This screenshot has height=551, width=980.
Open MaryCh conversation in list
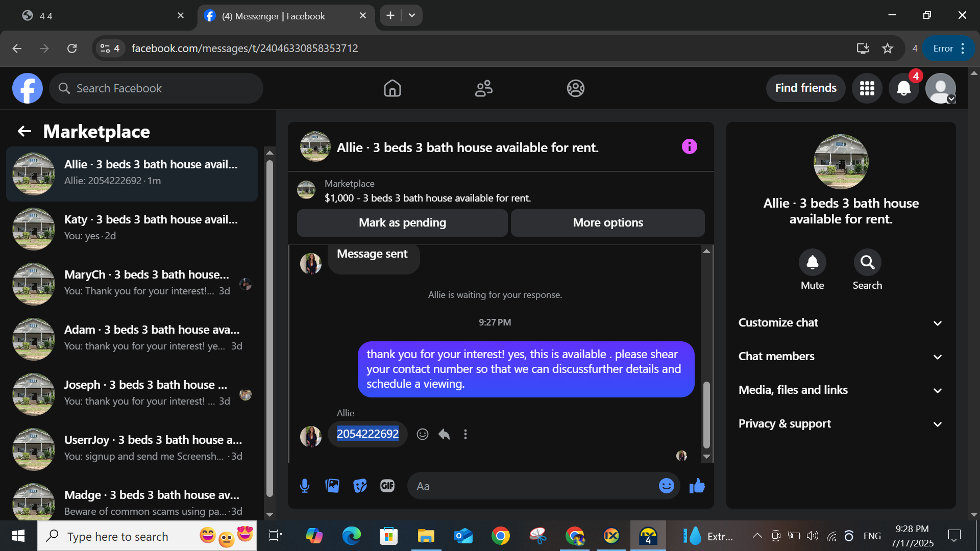point(132,284)
